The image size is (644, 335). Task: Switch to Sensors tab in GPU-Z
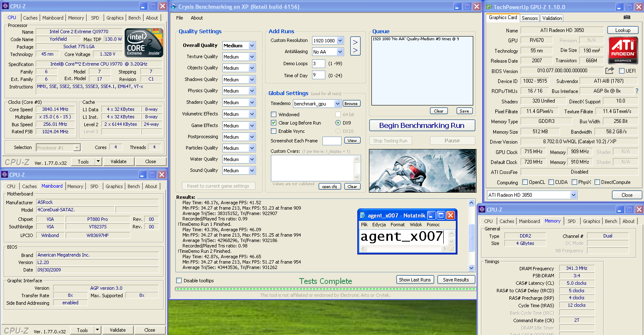coord(530,18)
